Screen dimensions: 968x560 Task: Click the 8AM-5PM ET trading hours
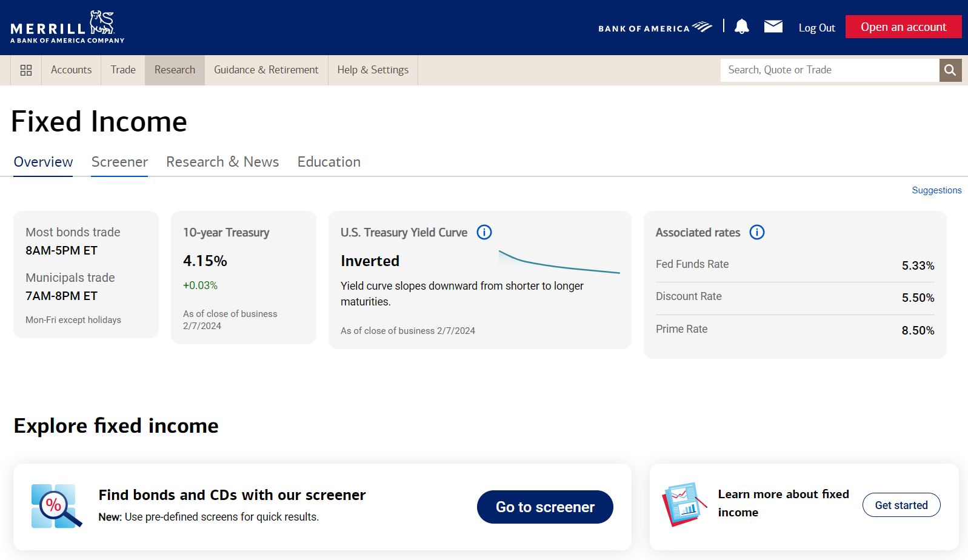click(61, 250)
